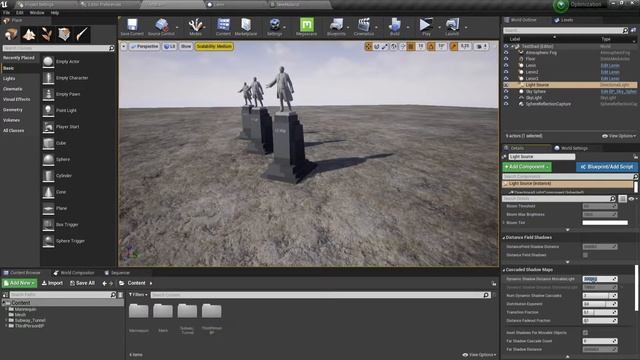Click Add New in Content Browser

[20, 283]
